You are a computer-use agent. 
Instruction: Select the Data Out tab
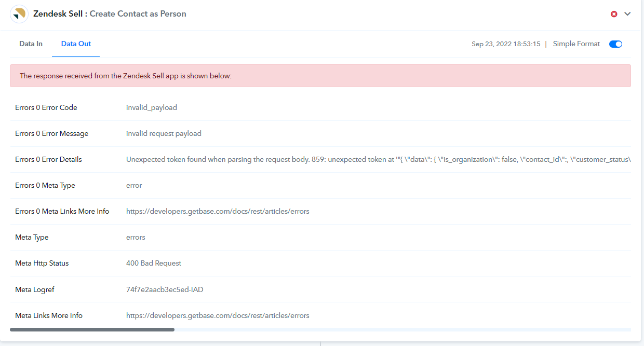pyautogui.click(x=76, y=44)
